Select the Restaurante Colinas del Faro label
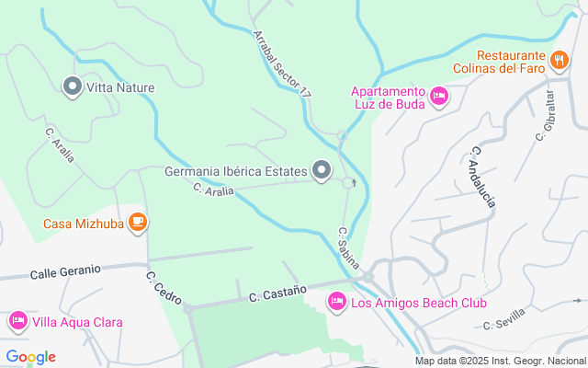Image resolution: width=588 pixels, height=368 pixels. 499,62
